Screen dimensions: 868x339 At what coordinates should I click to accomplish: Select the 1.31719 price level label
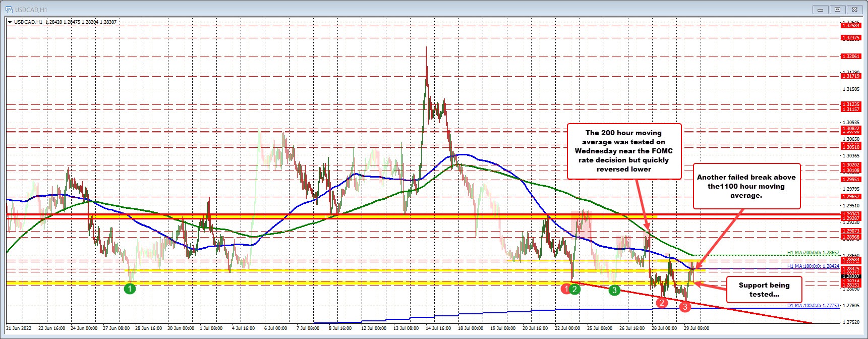tap(851, 76)
